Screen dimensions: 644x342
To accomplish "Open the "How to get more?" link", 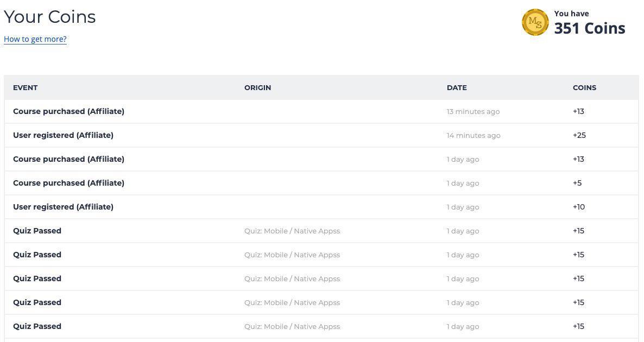I will [x=35, y=39].
